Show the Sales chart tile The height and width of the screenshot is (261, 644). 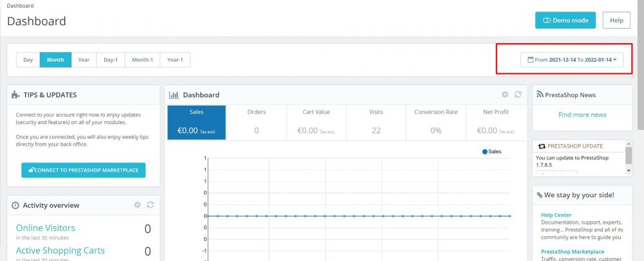196,123
